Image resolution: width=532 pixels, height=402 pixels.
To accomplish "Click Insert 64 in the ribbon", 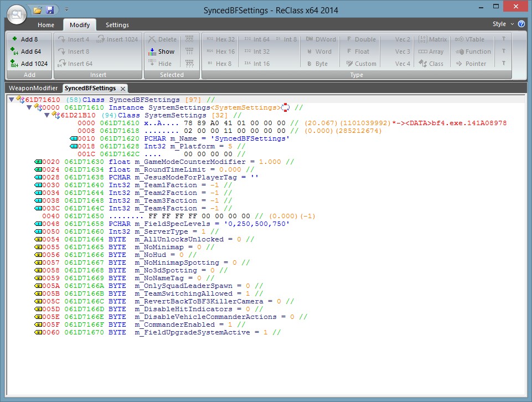I will (75, 64).
